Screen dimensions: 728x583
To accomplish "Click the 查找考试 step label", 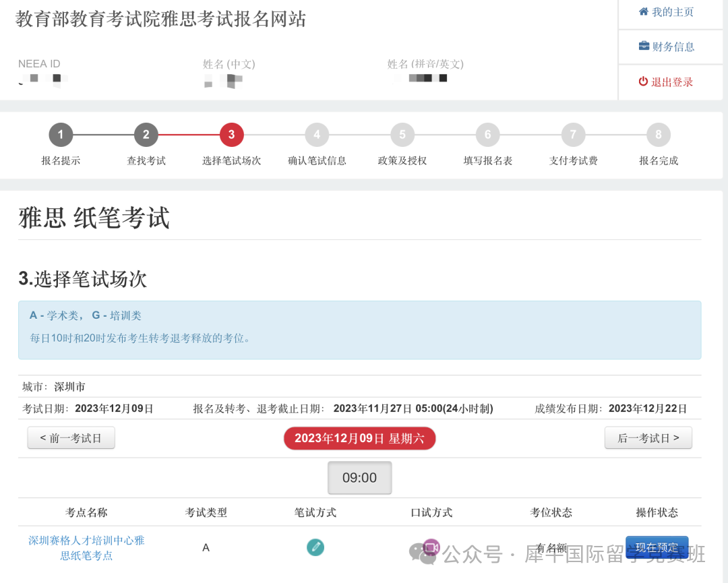I will tap(146, 160).
